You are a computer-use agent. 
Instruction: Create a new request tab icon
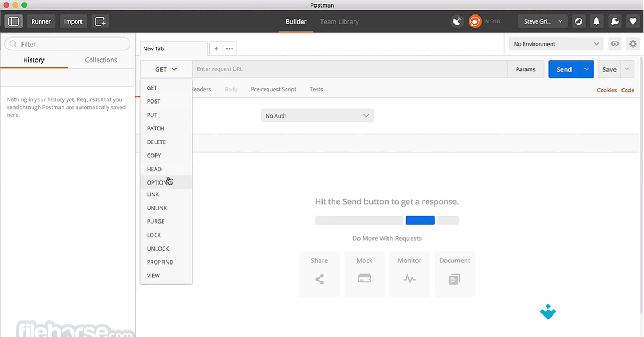click(100, 21)
